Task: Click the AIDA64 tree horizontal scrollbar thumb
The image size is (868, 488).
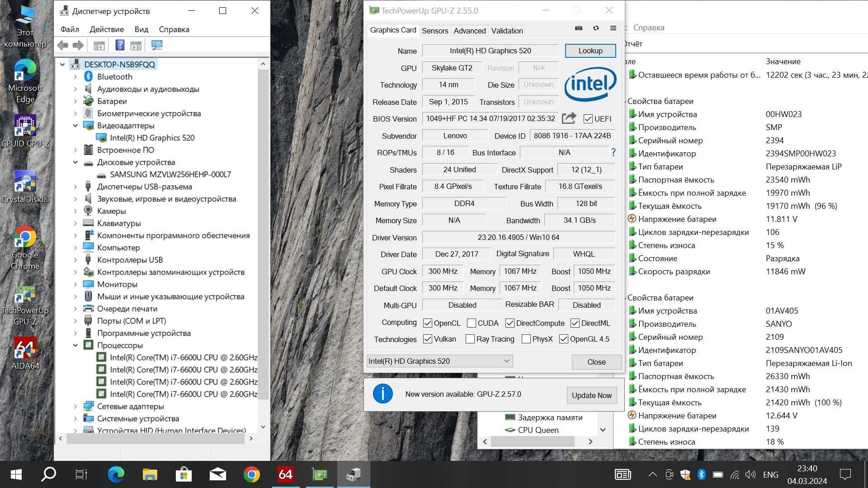Action: [x=533, y=441]
